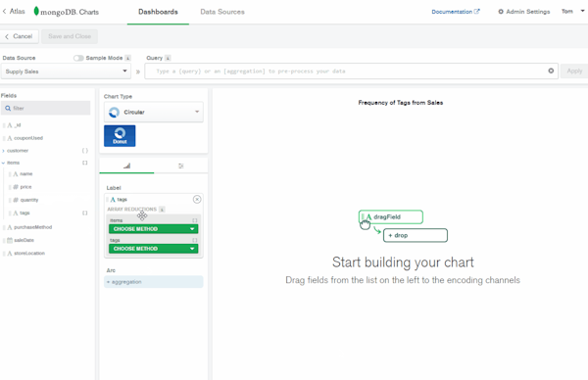The image size is (588, 380).
Task: Click the calendar icon beside saleDate
Action: click(10, 240)
